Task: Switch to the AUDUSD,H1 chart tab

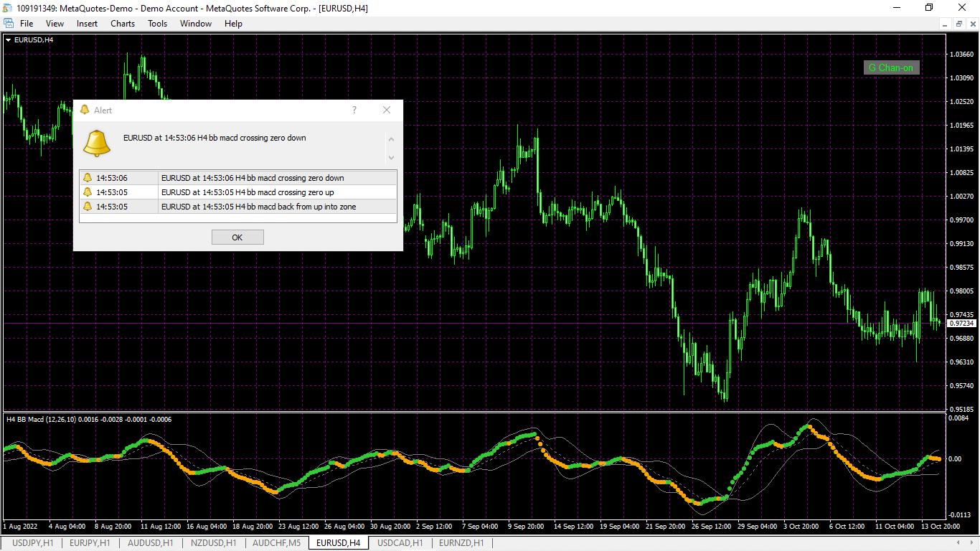Action: tap(149, 543)
